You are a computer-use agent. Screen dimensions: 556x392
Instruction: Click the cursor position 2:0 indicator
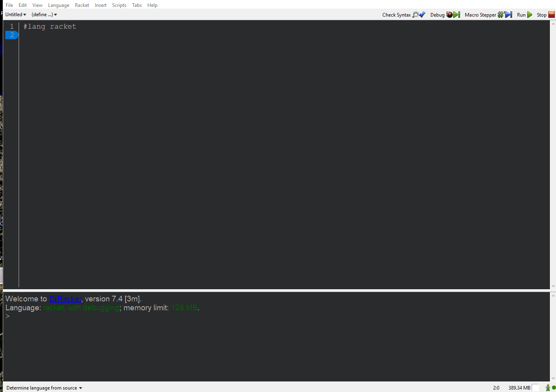point(496,388)
